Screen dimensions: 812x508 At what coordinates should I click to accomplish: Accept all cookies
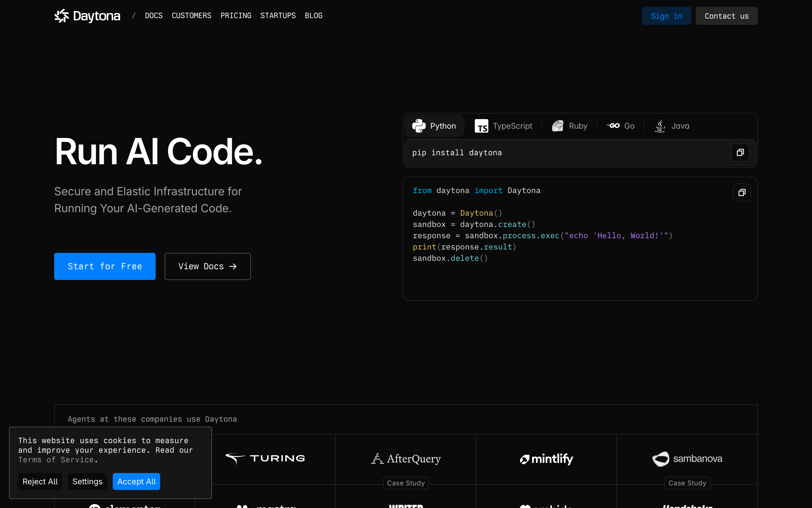pyautogui.click(x=136, y=481)
